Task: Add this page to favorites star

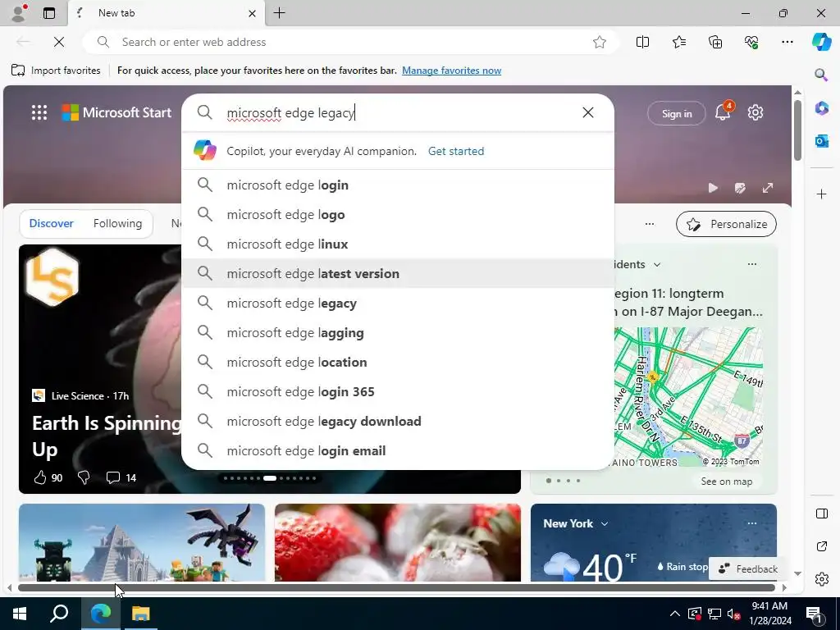Action: pyautogui.click(x=600, y=42)
